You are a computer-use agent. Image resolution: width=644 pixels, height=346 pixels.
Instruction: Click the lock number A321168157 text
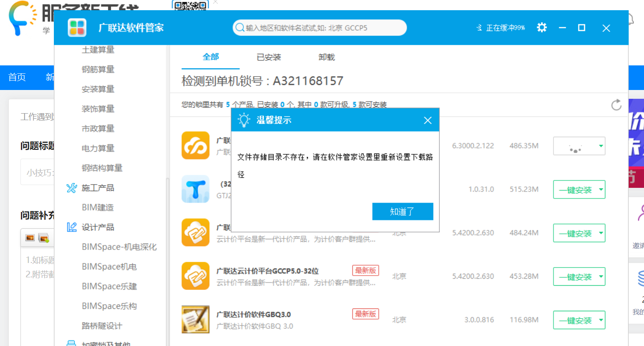tap(308, 81)
